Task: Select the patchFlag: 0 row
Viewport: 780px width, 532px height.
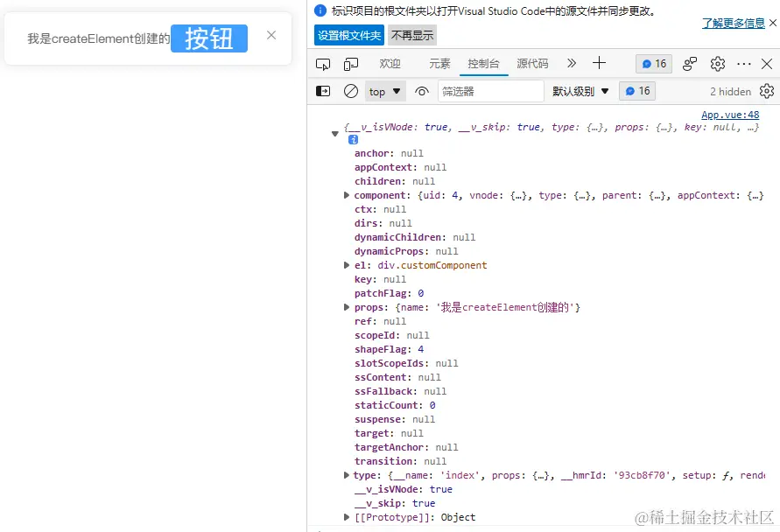Action: point(389,293)
